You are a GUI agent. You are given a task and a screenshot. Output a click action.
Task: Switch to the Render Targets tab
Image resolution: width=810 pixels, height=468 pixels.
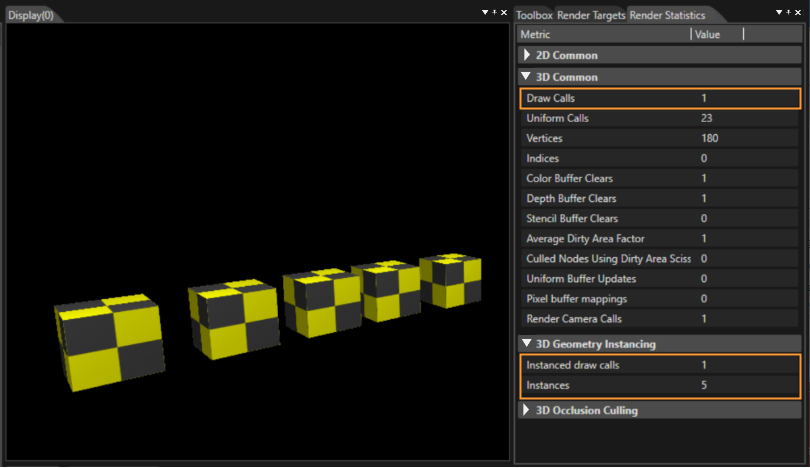coord(591,15)
